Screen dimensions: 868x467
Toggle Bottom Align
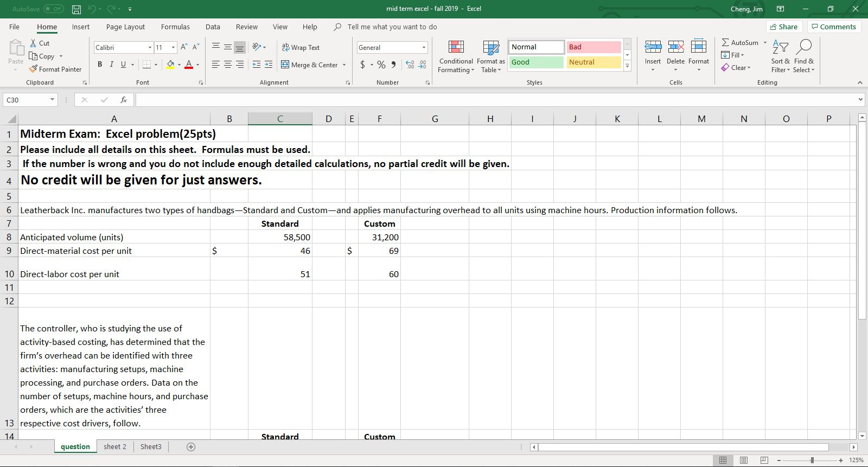[x=240, y=47]
